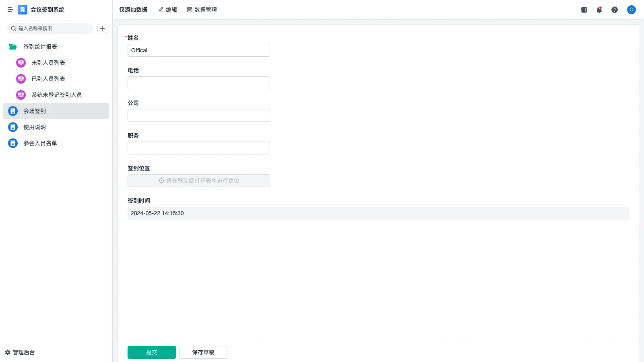Screen dimensions: 644x362
Task: Open the notification bell icon
Action: tap(599, 10)
